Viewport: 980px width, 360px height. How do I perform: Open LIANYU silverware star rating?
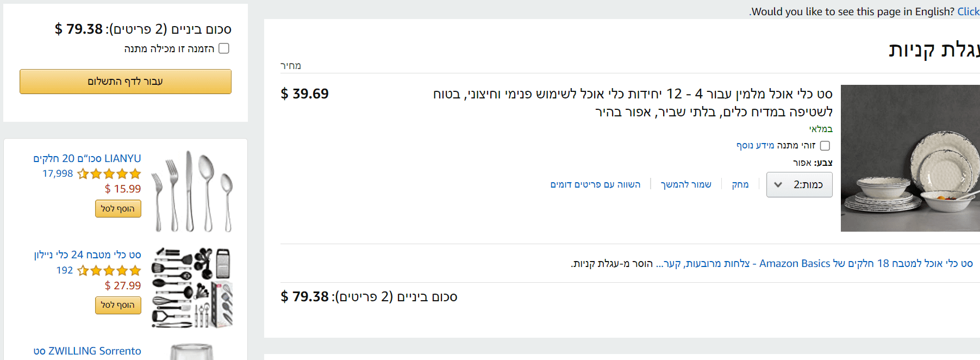coord(109,174)
